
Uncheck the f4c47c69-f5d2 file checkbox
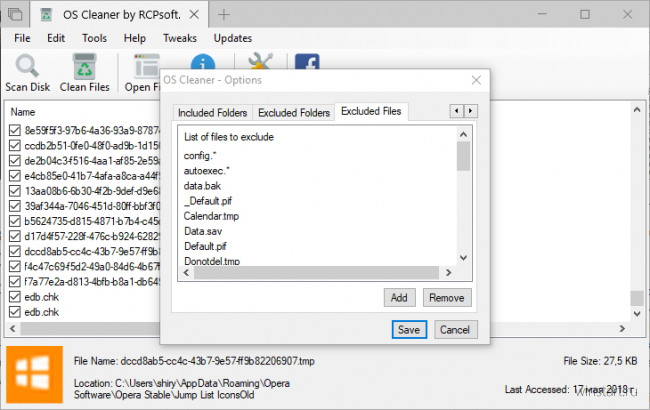(x=15, y=267)
